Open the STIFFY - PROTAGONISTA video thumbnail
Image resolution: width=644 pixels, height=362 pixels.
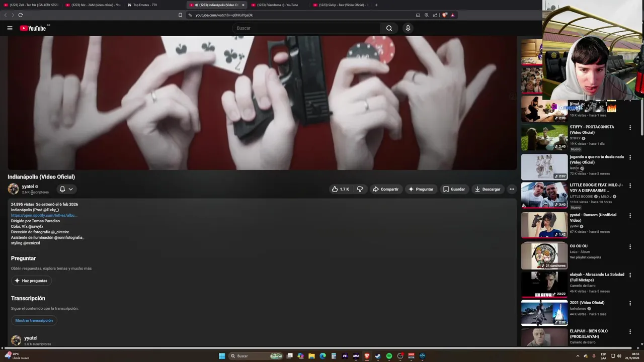tap(544, 137)
